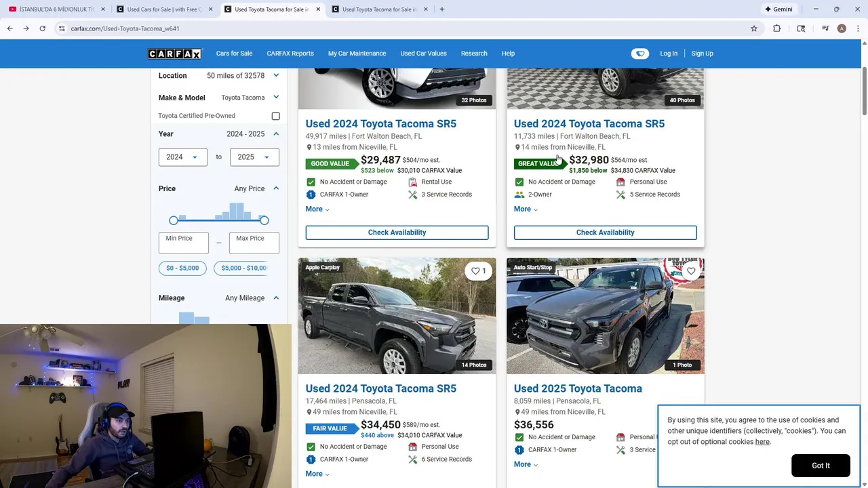868x488 pixels.
Task: Switch to the İSTANBUL'DA YouTube browser tab
Action: (x=56, y=9)
